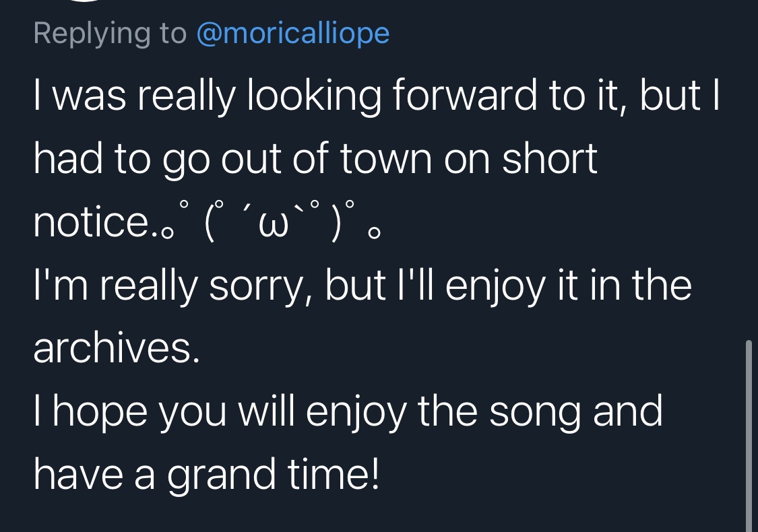Viewport: 758px width, 532px height.
Task: Open the @moricalliope profile link
Action: (293, 34)
